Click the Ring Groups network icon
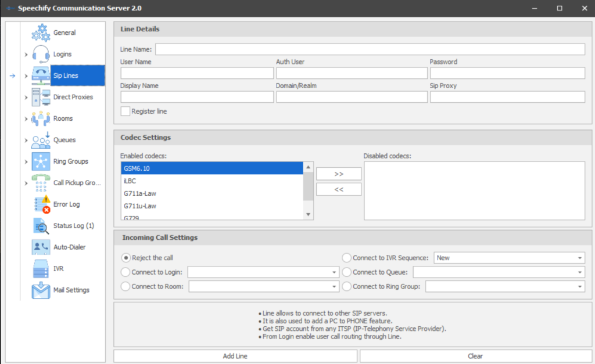This screenshot has width=595, height=364. pyautogui.click(x=41, y=161)
